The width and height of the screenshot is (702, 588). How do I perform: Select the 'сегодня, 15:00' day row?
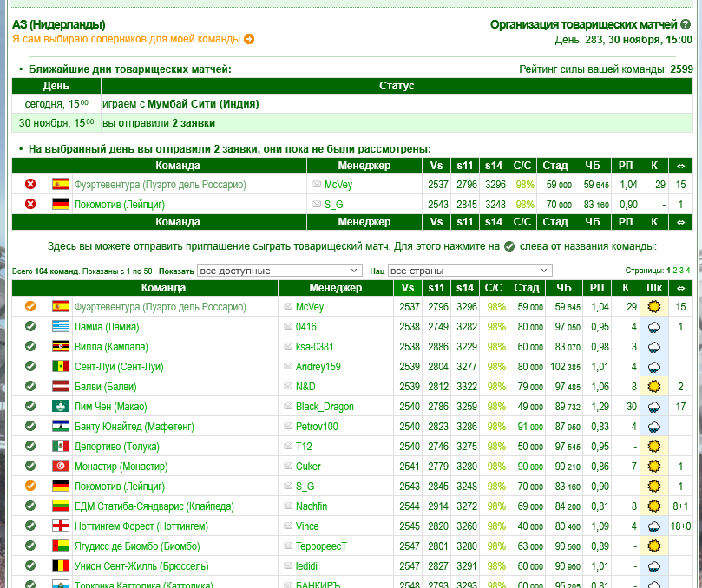coord(352,104)
